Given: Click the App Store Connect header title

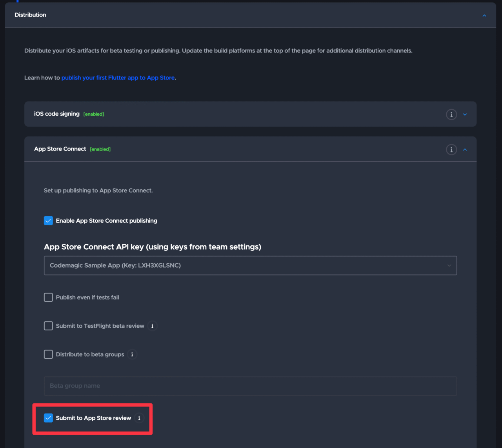Looking at the screenshot, I should [x=60, y=149].
